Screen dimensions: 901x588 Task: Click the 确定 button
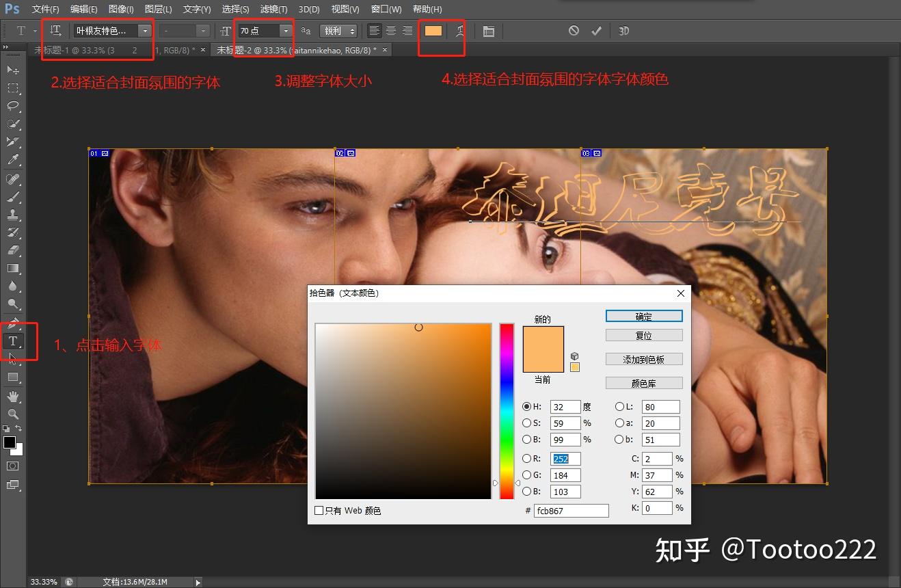tap(644, 316)
